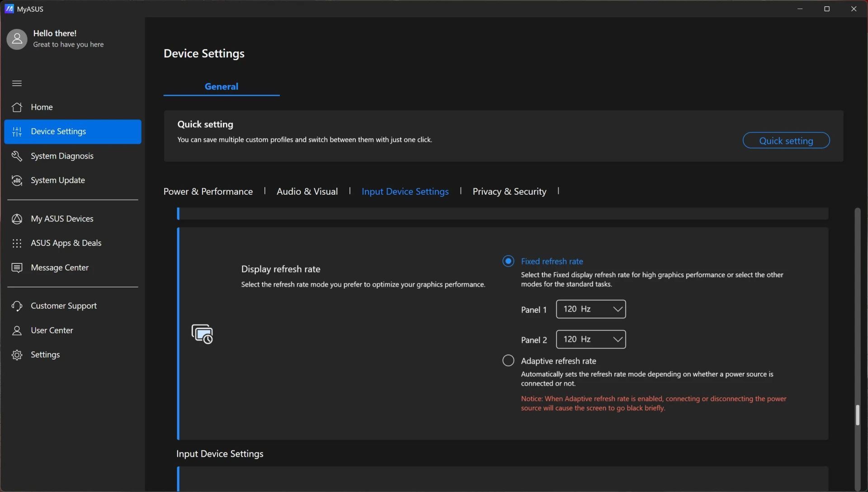Click the Device Settings sliders icon

17,131
